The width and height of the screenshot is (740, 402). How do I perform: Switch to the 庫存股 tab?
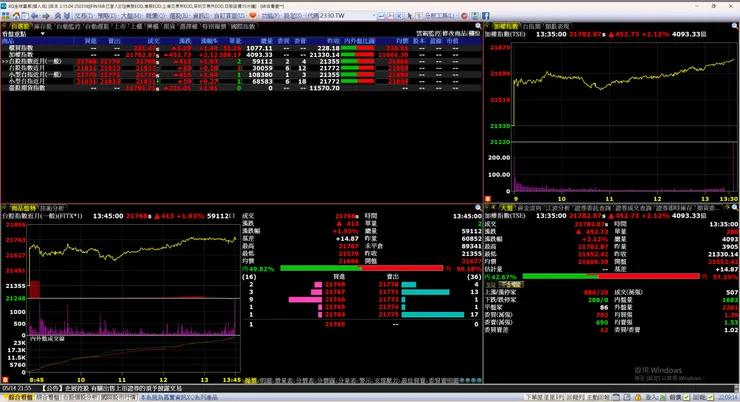click(42, 26)
